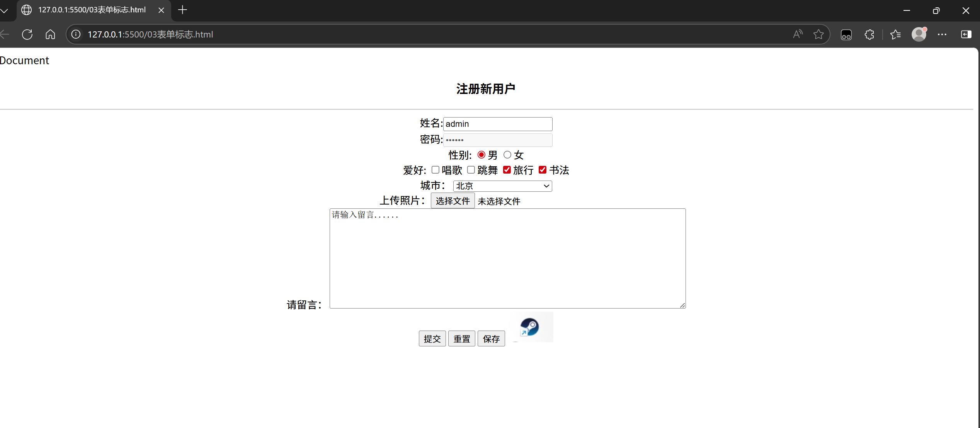View site information icon in address bar
This screenshot has width=980, height=428.
coord(76,34)
